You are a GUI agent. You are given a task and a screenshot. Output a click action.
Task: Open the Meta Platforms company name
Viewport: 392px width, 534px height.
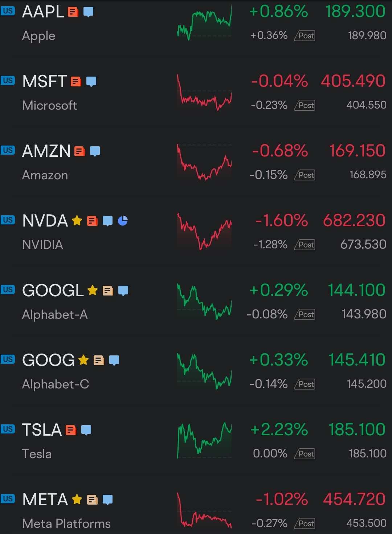pos(66,523)
